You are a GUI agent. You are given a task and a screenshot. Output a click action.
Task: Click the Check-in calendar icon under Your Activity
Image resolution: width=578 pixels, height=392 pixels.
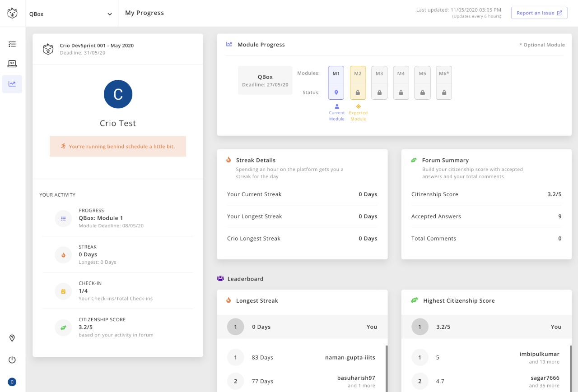pyautogui.click(x=63, y=291)
